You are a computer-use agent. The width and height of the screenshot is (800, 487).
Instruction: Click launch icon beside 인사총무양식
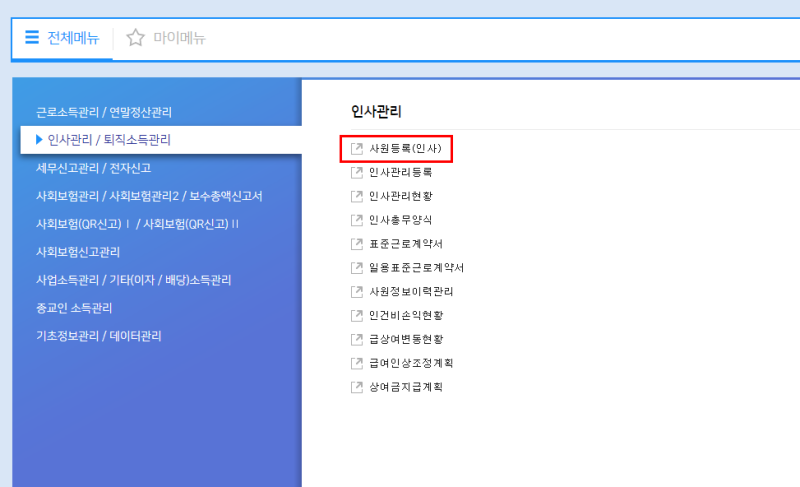[357, 220]
